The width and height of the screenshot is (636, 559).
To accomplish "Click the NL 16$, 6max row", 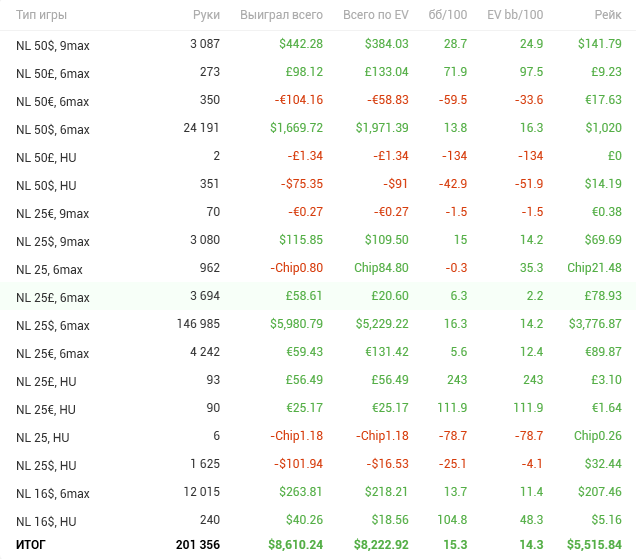I will [318, 492].
